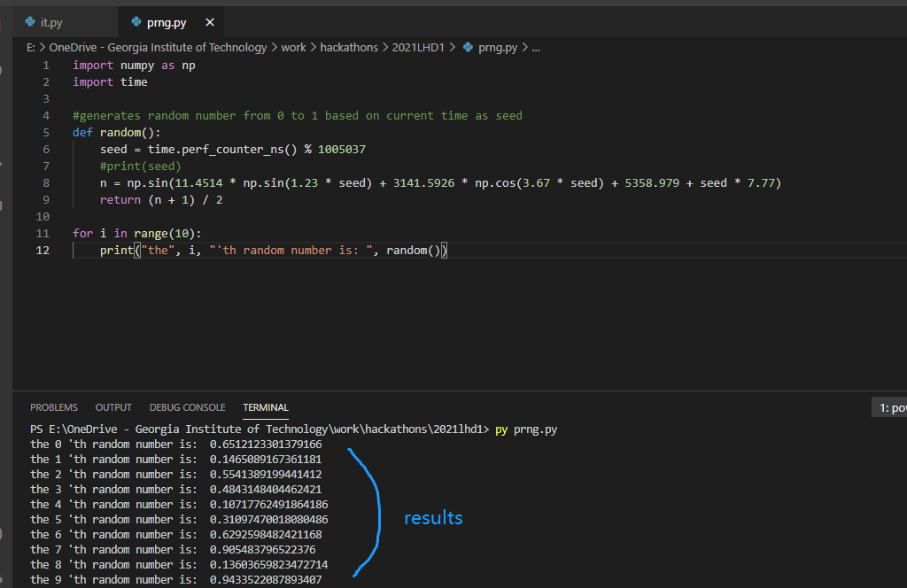Select the 'work' breadcrumb link
The width and height of the screenshot is (907, 588).
click(293, 47)
